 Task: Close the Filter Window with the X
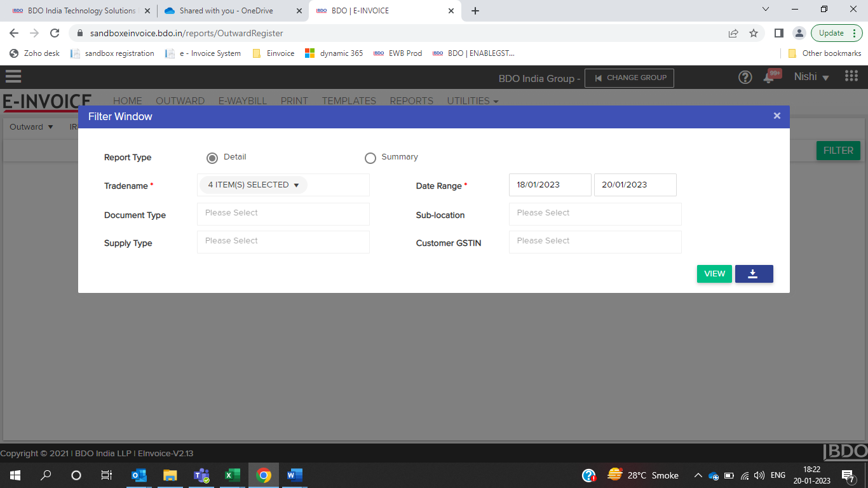point(776,116)
